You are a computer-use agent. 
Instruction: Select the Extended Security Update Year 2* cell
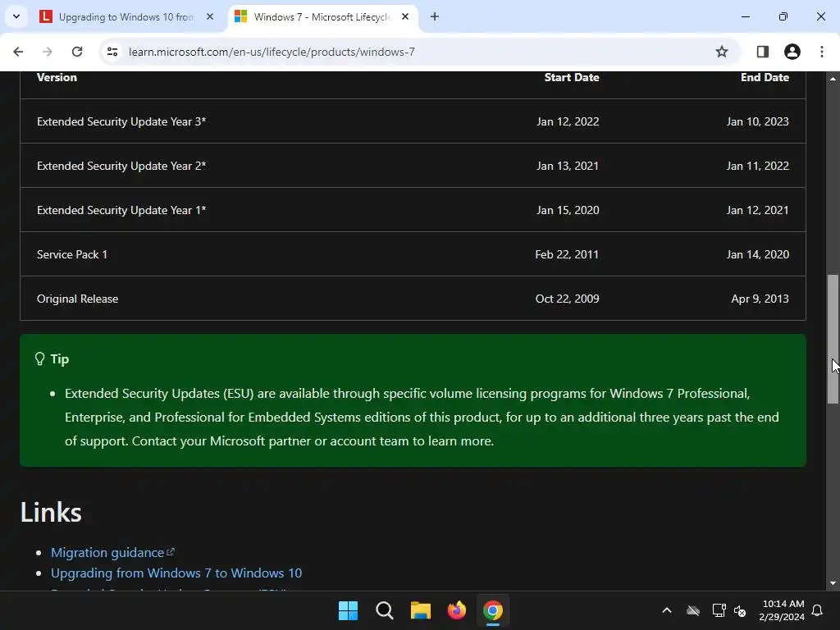[x=121, y=166]
